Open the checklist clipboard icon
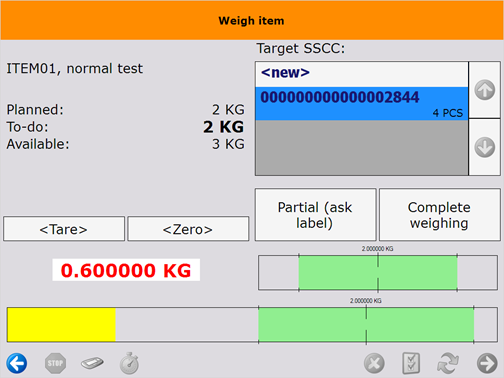This screenshot has width=504, height=378. pos(411,363)
